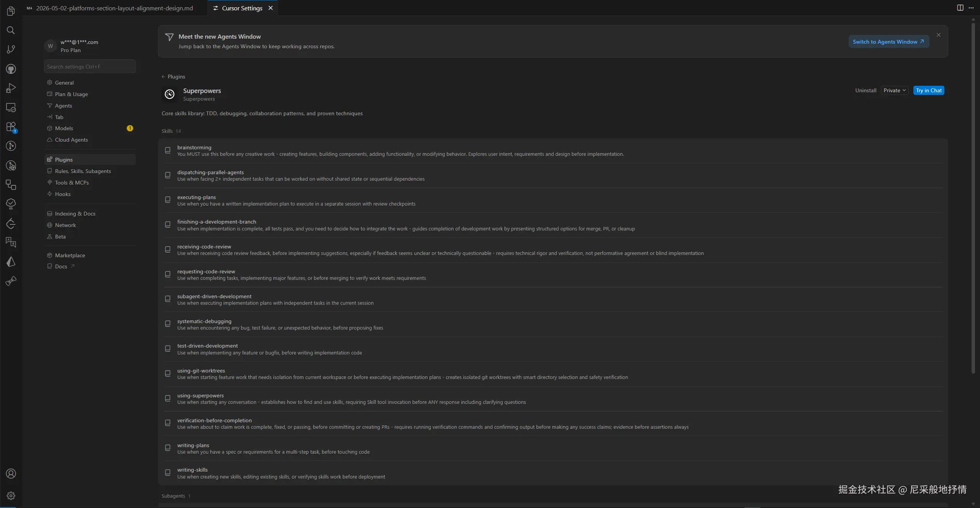Open the Beta settings section

[x=90, y=237]
